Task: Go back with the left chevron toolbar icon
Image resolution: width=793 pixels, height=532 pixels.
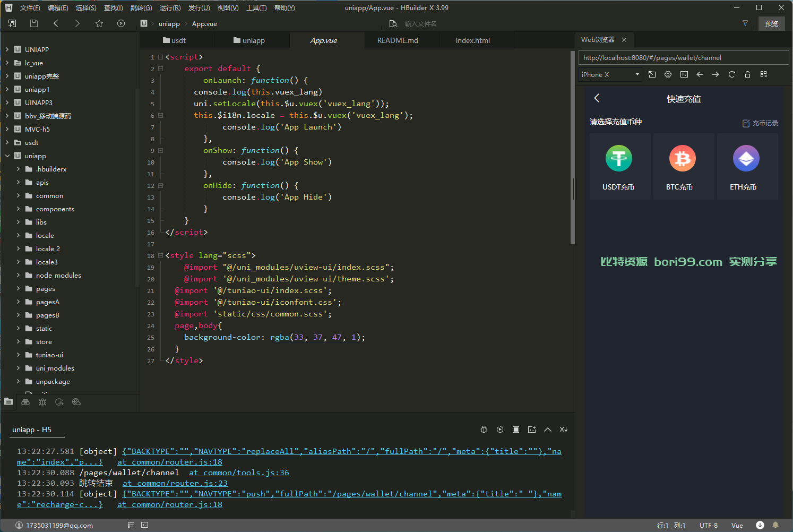Action: [56, 23]
